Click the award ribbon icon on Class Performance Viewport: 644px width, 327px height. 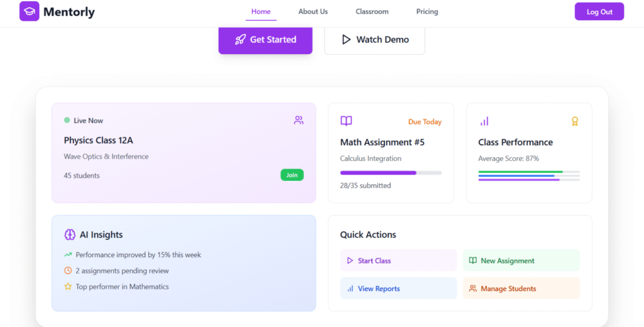[574, 121]
